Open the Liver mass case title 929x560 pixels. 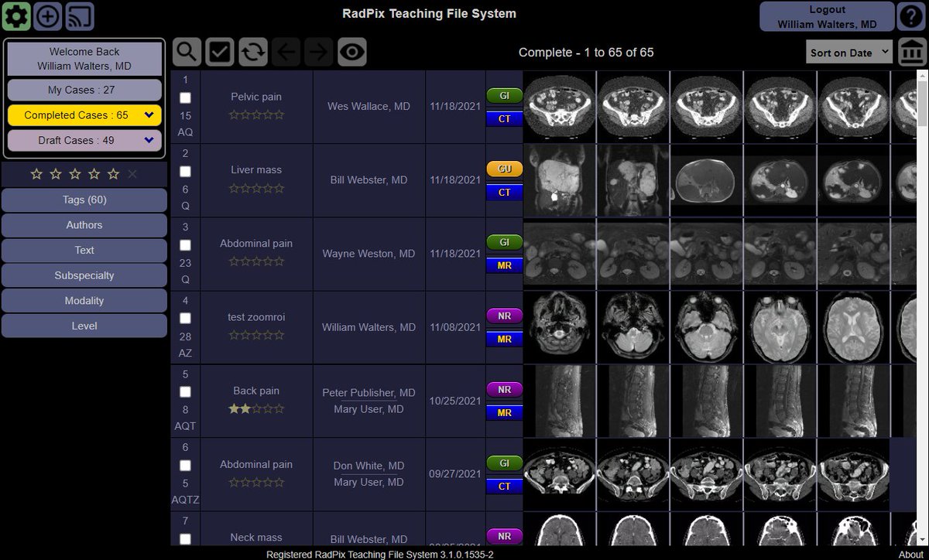tap(256, 169)
